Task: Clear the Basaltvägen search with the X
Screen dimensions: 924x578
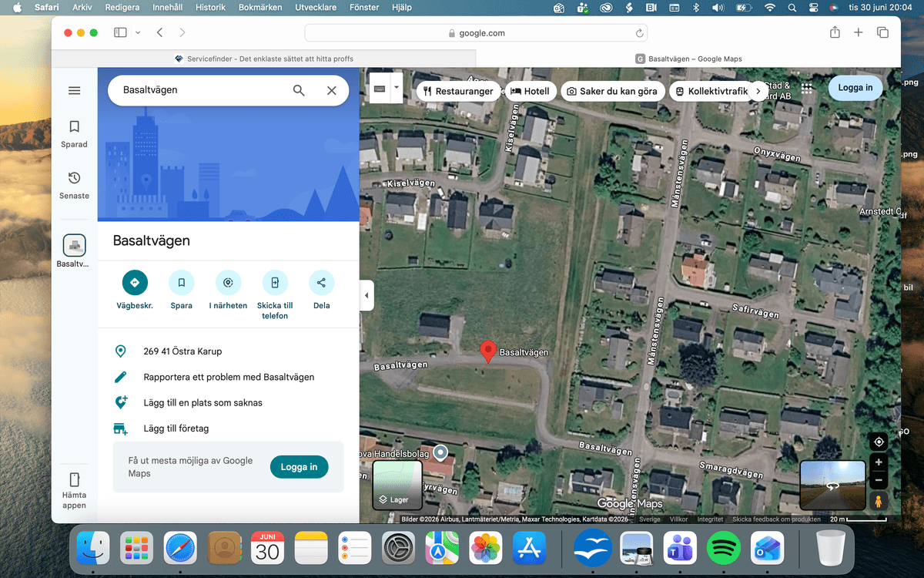Action: (332, 90)
